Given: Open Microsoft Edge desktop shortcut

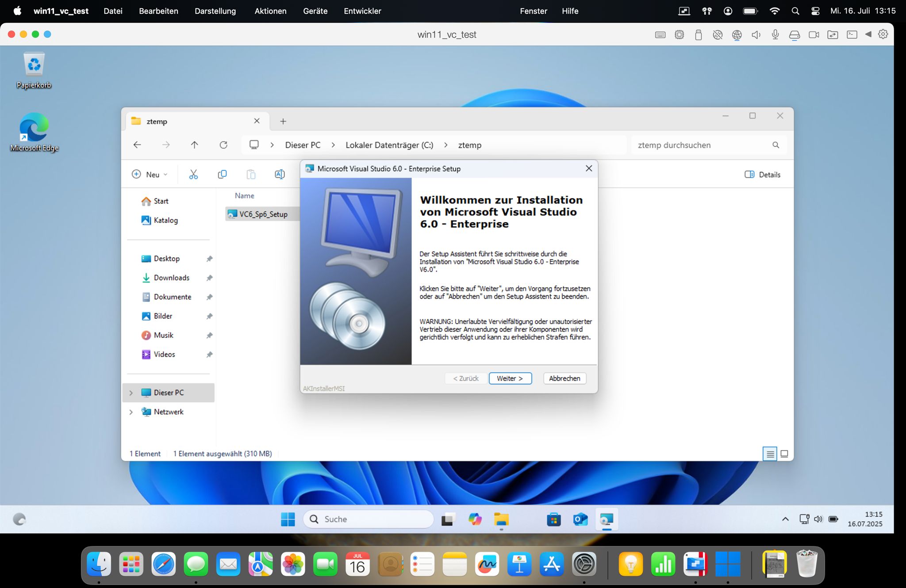Looking at the screenshot, I should coord(34,132).
